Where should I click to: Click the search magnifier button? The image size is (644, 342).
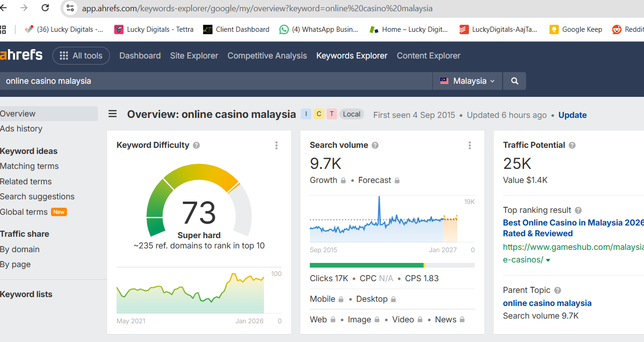[x=514, y=81]
